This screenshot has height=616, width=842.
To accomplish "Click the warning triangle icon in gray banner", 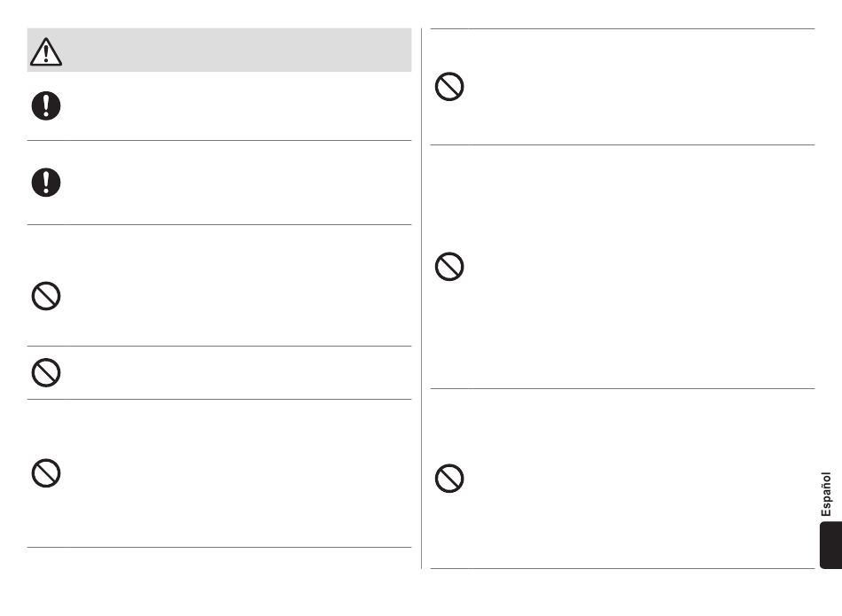I will [46, 51].
